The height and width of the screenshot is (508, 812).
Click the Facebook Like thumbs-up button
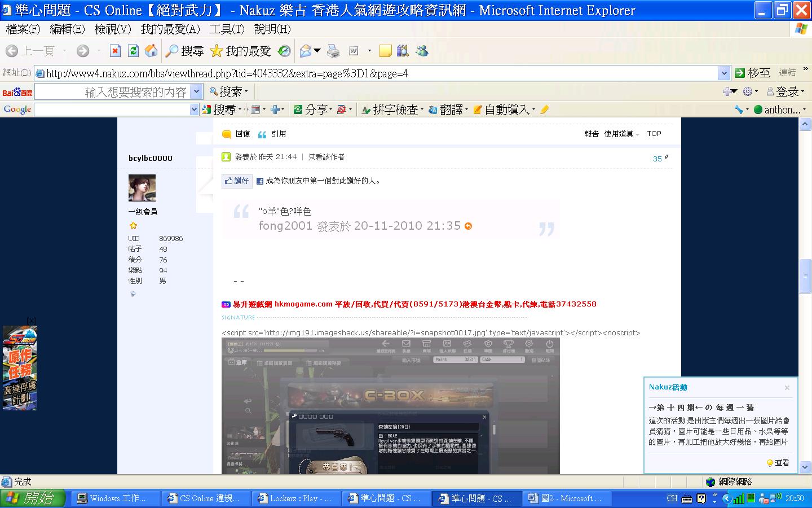coord(237,181)
